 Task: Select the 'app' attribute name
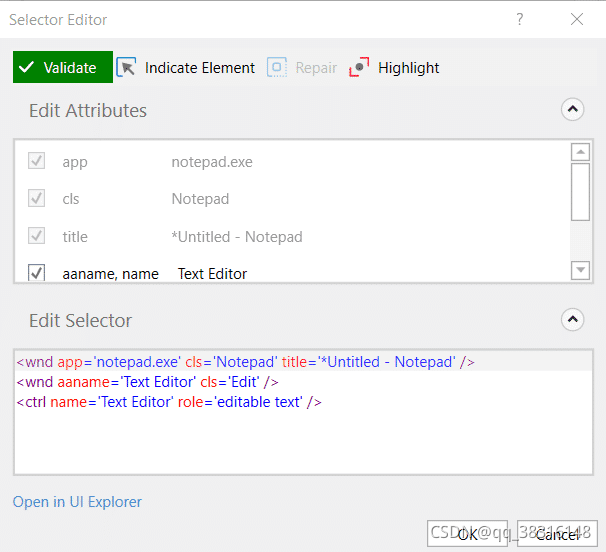click(75, 162)
